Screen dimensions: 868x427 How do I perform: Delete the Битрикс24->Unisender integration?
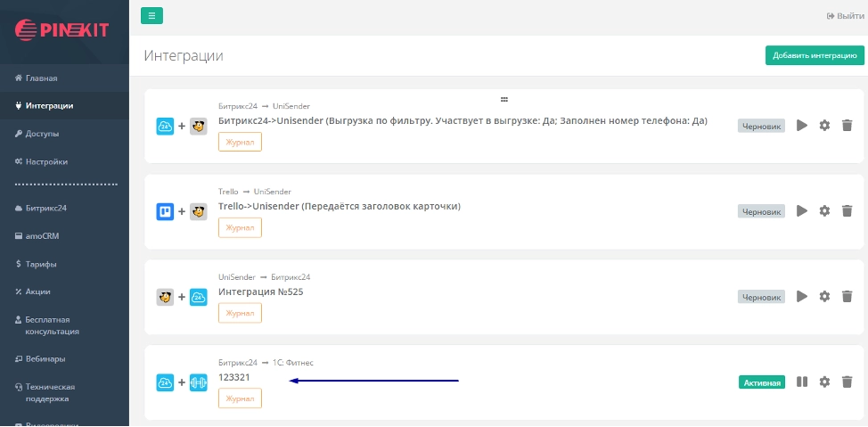tap(847, 125)
